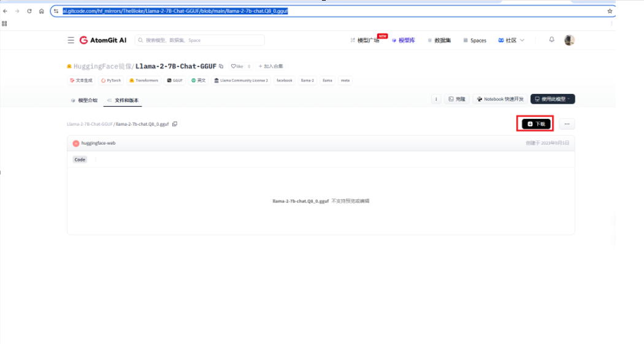Open the Llama-2-7B-Chat-GGUF title link
Image resolution: width=644 pixels, height=344 pixels.
click(176, 66)
